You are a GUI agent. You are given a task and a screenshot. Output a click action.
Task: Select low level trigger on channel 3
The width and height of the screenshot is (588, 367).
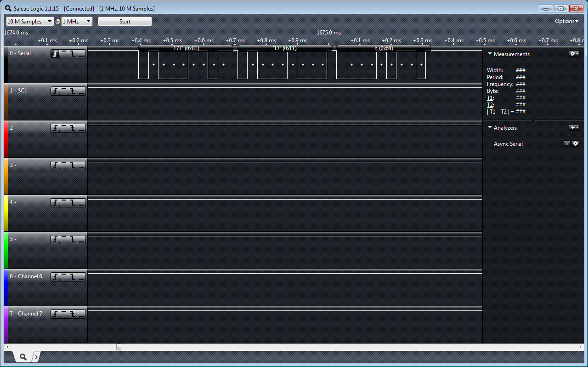(x=81, y=166)
